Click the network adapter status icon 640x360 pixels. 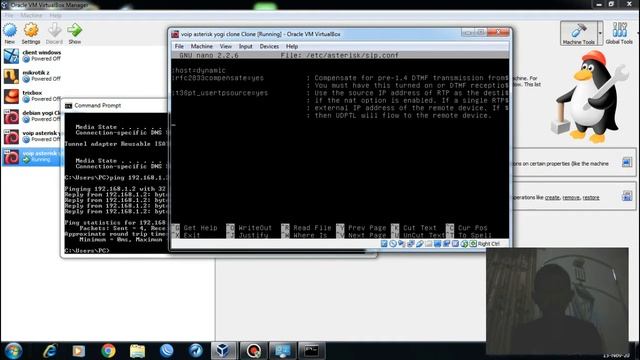click(411, 244)
